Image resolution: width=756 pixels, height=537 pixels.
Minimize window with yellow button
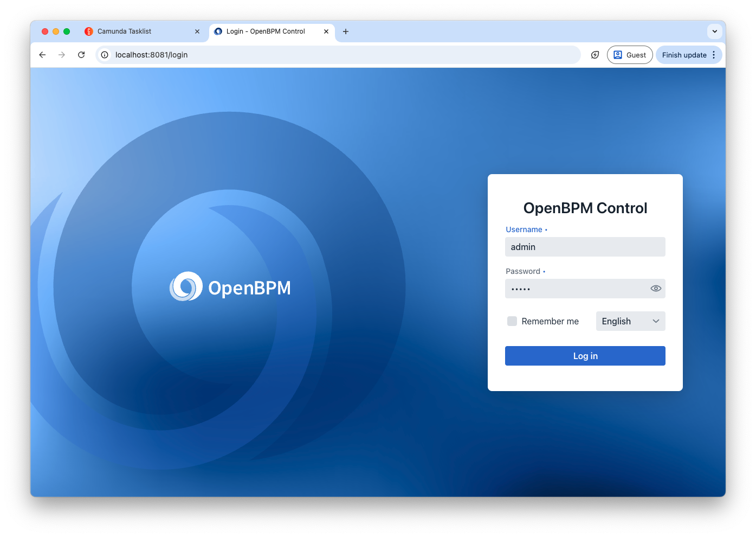tap(56, 31)
